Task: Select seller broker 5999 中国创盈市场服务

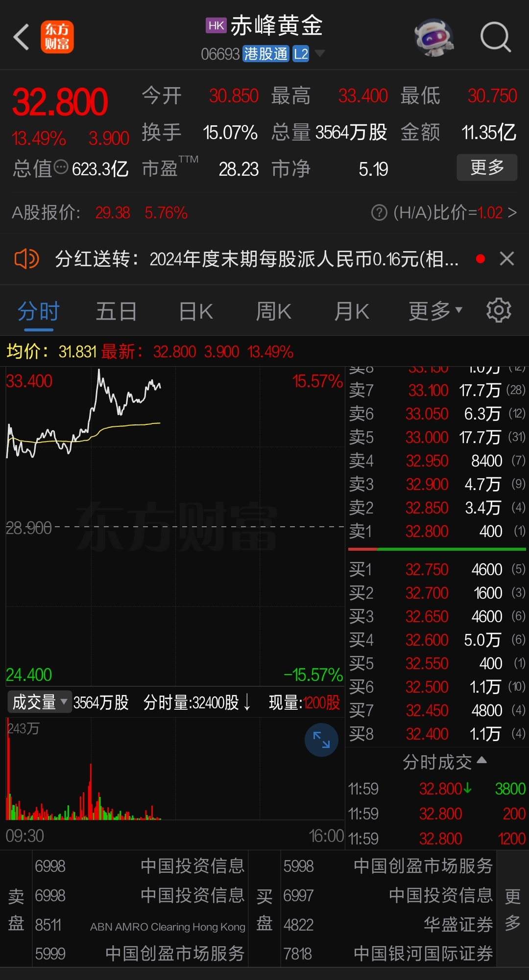Action: coord(140,954)
